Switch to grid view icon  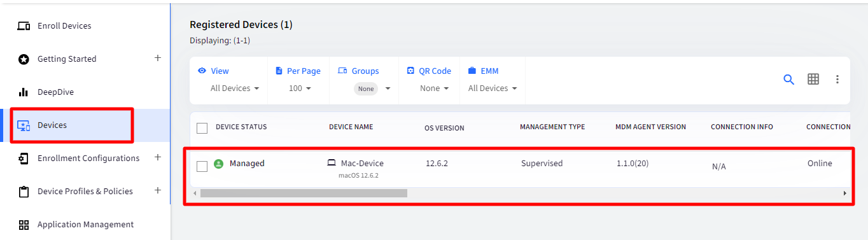point(813,79)
